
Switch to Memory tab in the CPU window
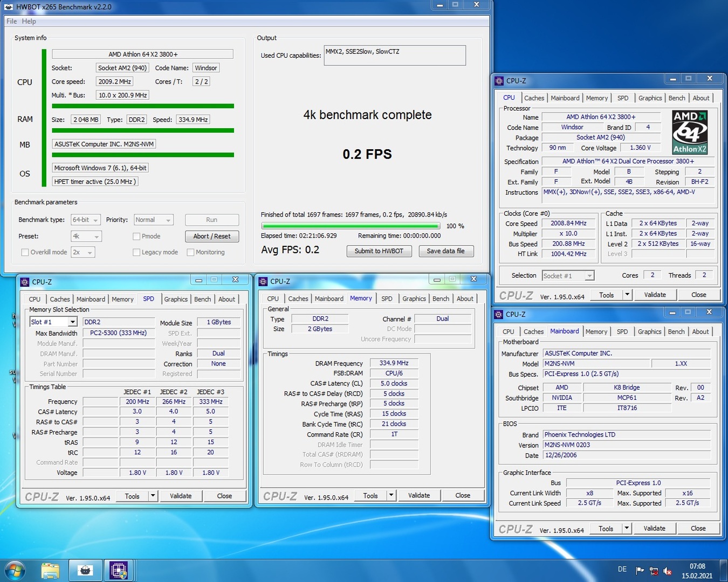tap(597, 98)
